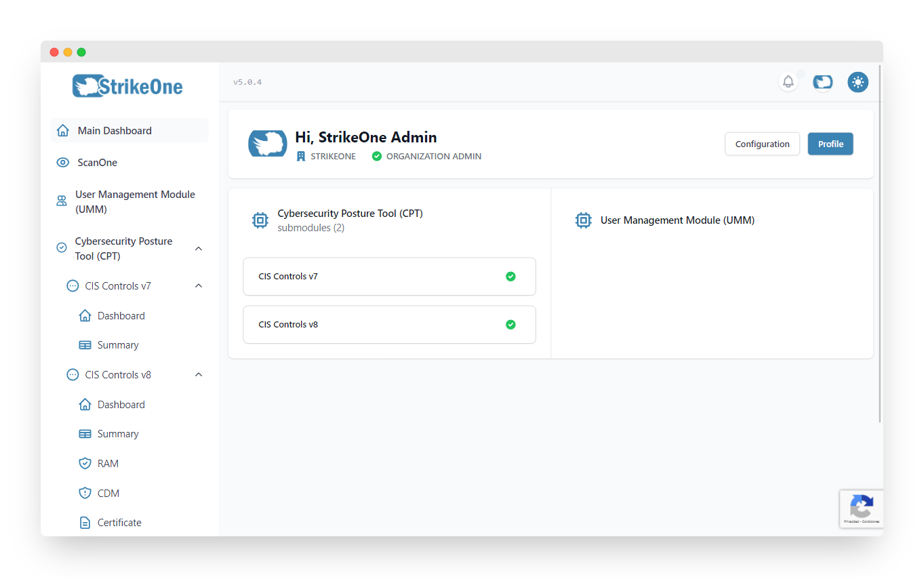Click the ORGANIZATION ADMIN role label

434,156
